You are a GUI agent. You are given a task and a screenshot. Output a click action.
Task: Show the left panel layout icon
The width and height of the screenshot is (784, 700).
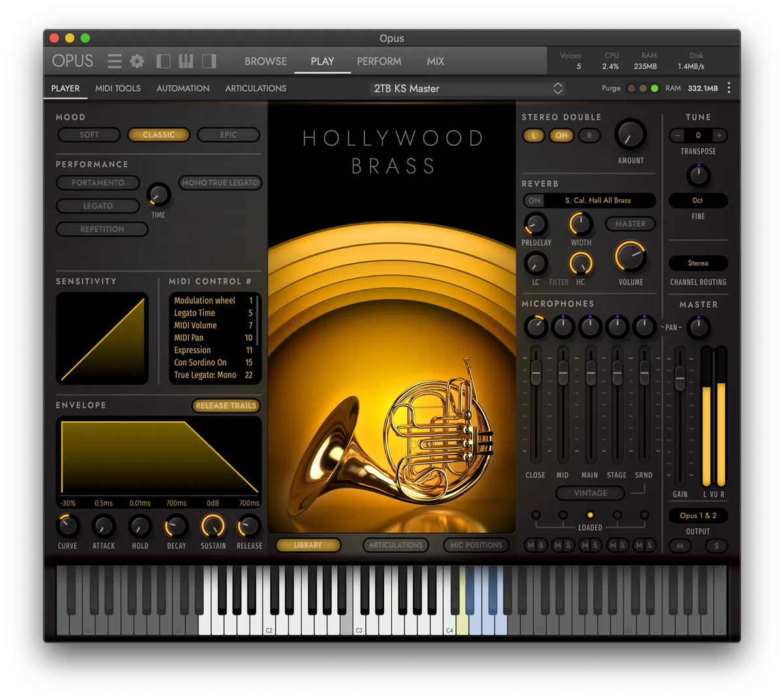tap(163, 61)
